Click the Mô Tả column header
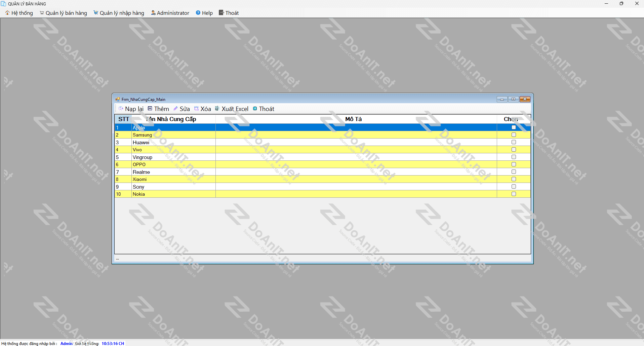The height and width of the screenshot is (346, 644). pyautogui.click(x=356, y=119)
